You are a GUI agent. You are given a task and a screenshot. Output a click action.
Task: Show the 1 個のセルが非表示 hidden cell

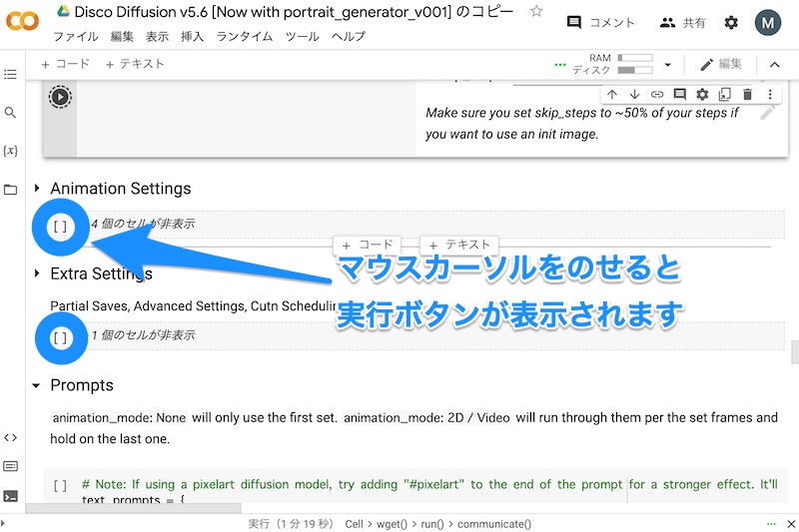pos(143,335)
